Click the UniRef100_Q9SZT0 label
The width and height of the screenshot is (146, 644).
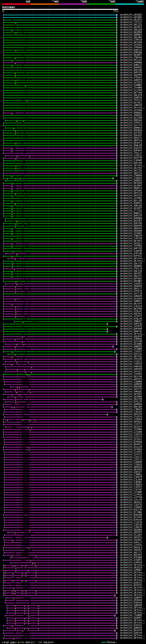[131, 538]
